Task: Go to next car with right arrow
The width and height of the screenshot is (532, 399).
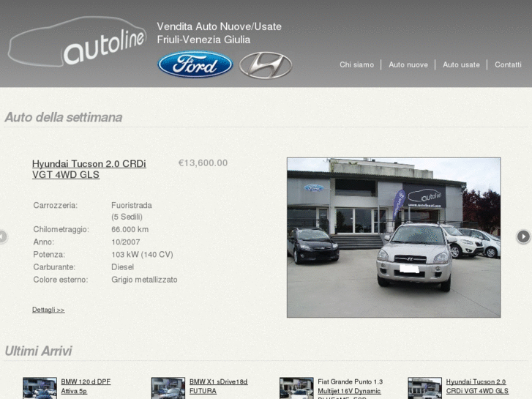Action: tap(523, 236)
